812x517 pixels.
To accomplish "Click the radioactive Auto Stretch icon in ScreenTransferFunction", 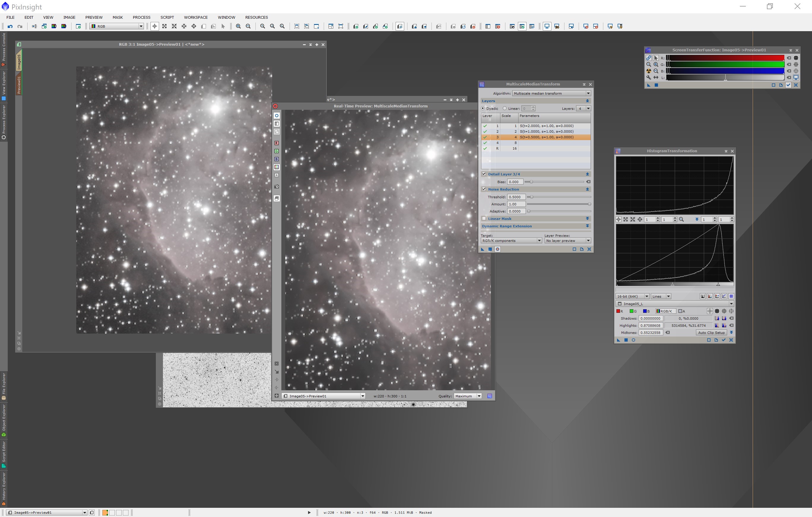I will (648, 71).
